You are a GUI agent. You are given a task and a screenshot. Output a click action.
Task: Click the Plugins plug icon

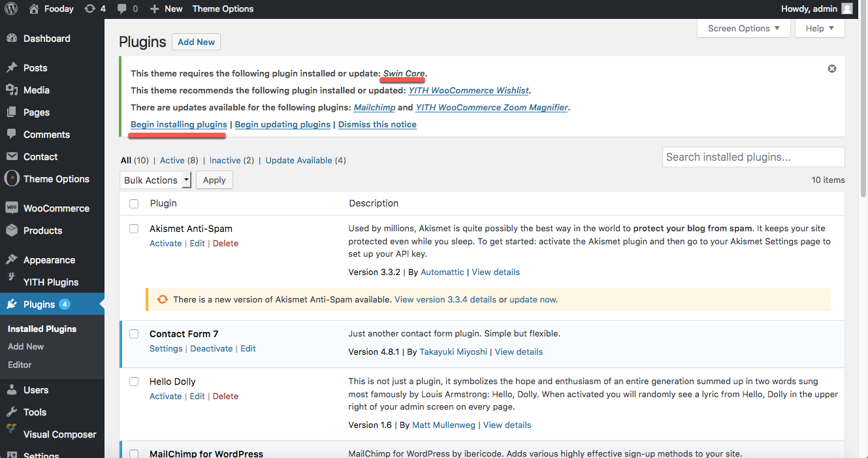point(12,304)
